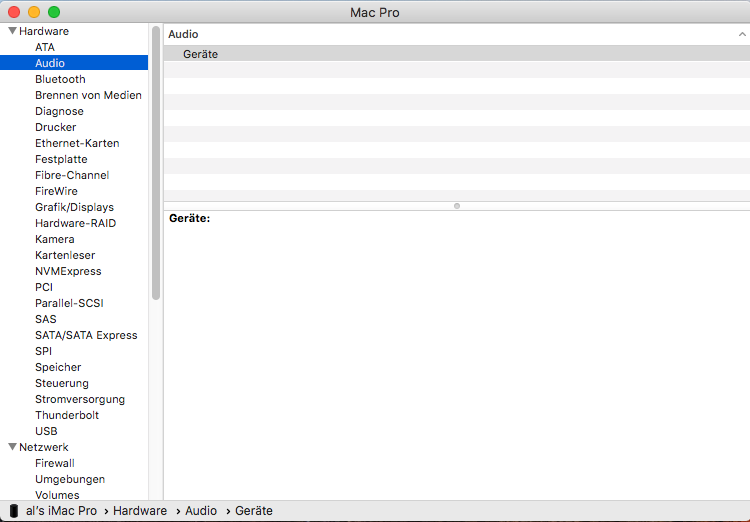Click the Netzwerk section label
The height and width of the screenshot is (522, 750).
pos(44,447)
